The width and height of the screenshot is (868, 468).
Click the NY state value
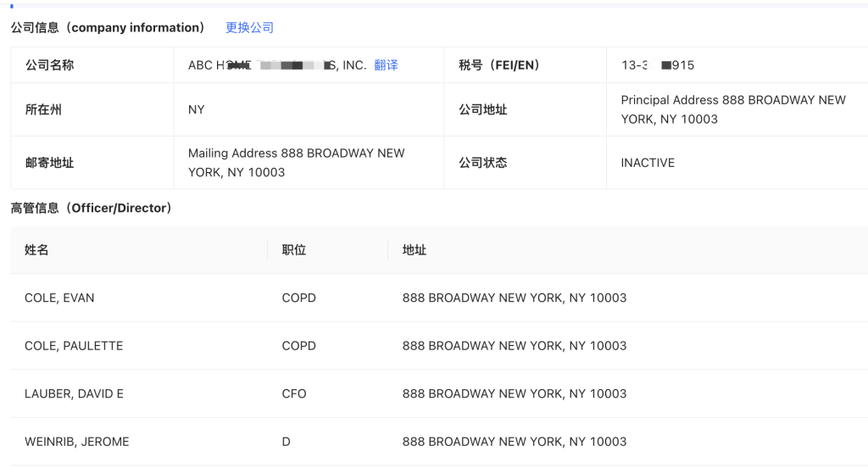(x=197, y=109)
